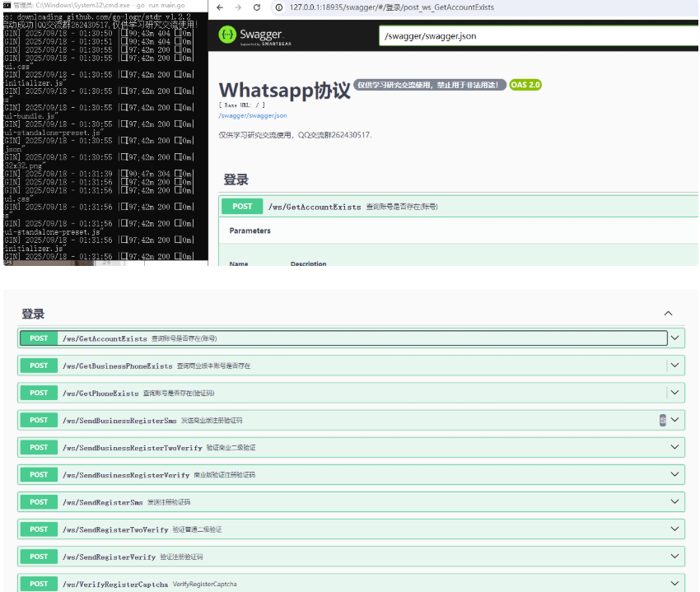Screen dimensions: 700x592
Task: Reload the Swagger page
Action: click(256, 7)
